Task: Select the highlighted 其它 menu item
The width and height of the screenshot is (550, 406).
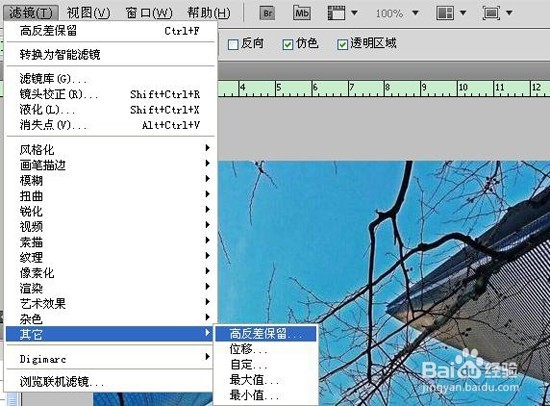Action: (110, 334)
